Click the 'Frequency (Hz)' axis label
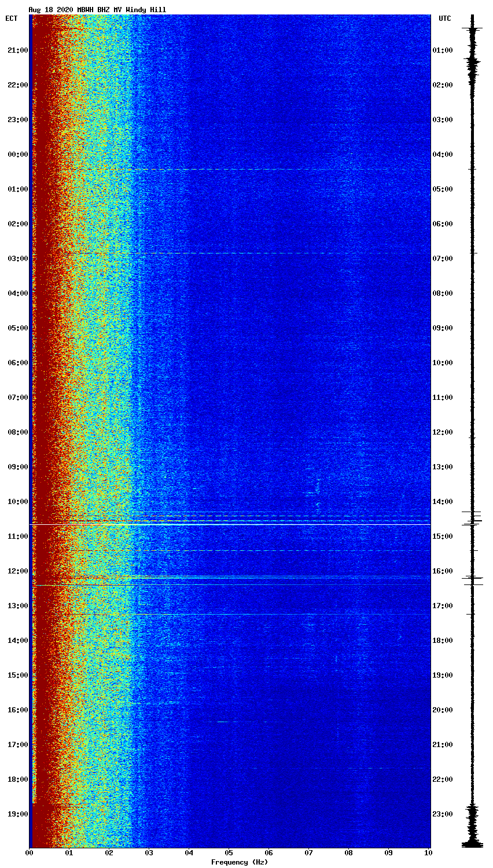This screenshot has width=493, height=868. (x=240, y=862)
